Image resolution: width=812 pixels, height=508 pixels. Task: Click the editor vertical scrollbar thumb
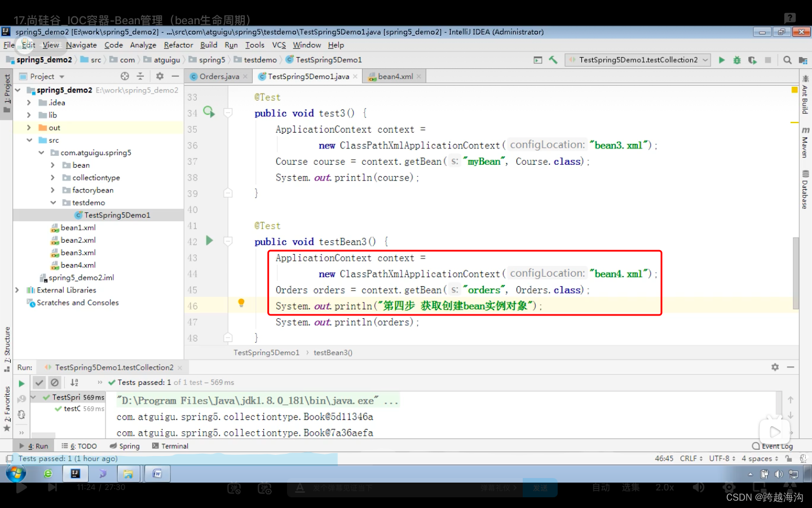(796, 273)
